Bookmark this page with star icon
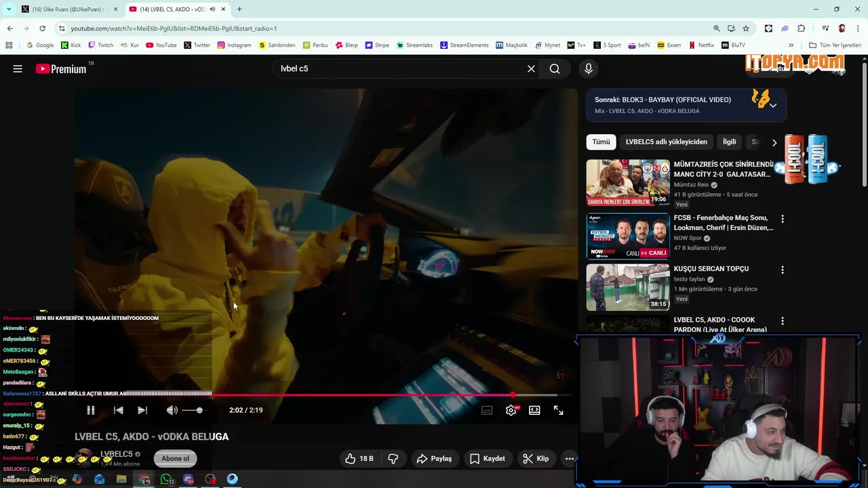Screen dimensions: 868x488 746,28
